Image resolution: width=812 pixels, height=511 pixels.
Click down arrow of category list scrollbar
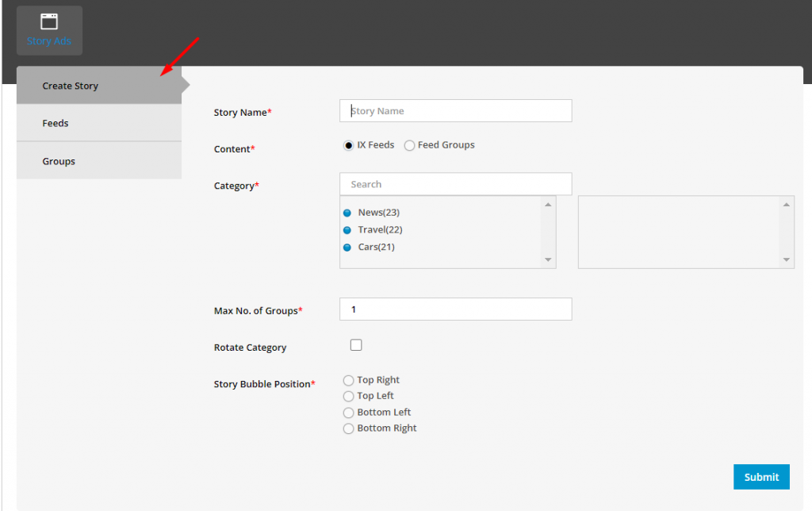coord(548,259)
